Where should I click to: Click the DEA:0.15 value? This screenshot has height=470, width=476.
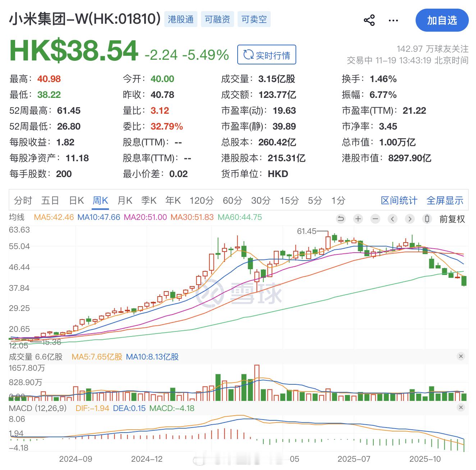click(x=129, y=408)
